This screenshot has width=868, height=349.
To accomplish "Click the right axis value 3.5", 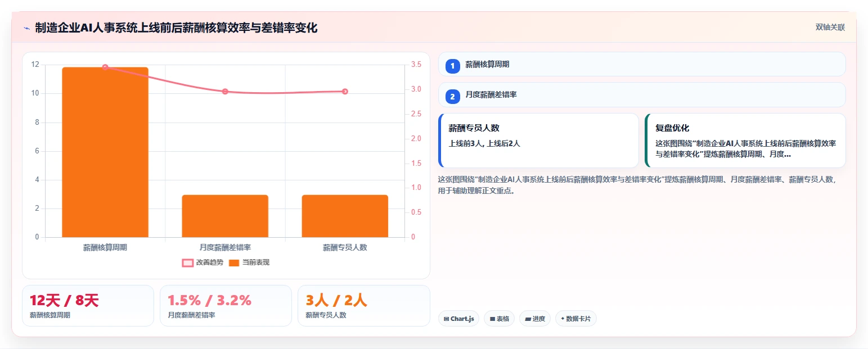I will point(416,65).
